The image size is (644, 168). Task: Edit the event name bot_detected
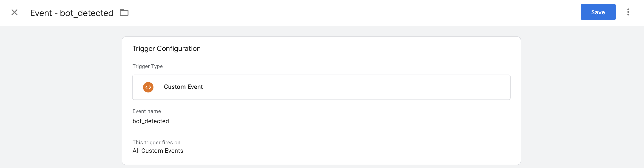(151, 121)
